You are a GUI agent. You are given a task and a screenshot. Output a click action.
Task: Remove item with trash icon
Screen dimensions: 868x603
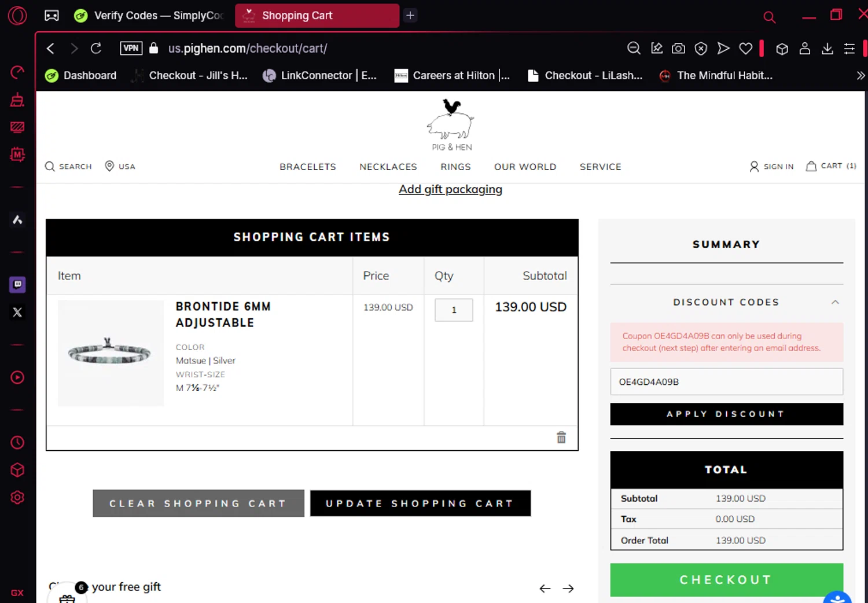click(x=561, y=437)
